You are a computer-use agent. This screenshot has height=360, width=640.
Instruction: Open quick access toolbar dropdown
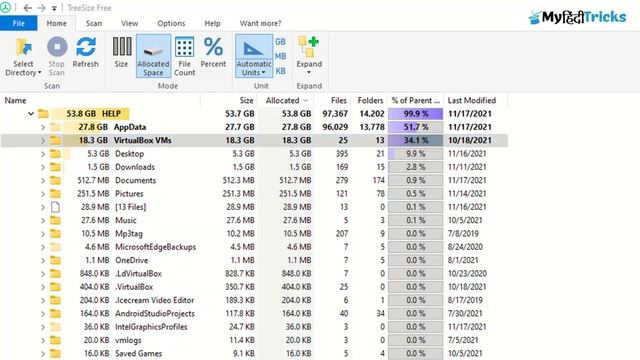(54, 8)
